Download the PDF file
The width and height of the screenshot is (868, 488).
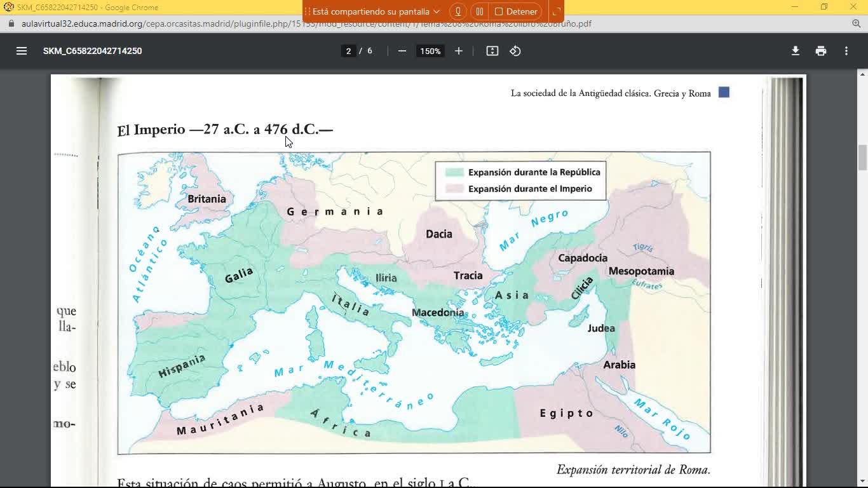(x=796, y=51)
